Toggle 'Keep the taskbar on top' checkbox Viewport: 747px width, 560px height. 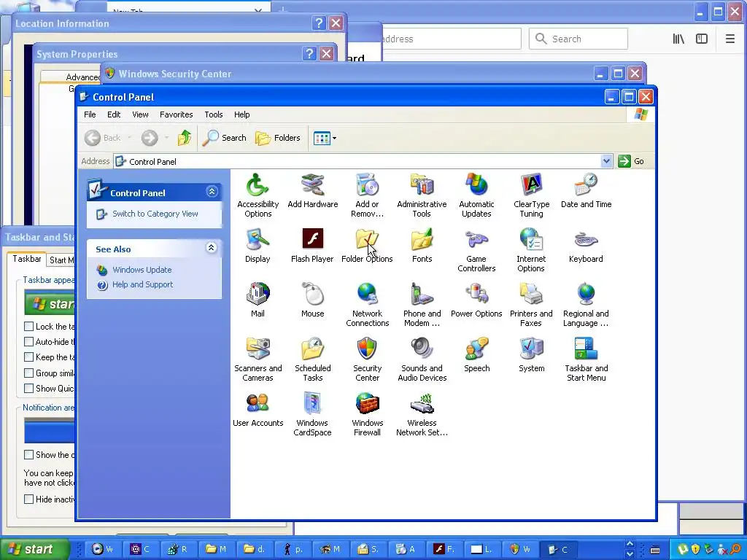coord(28,357)
